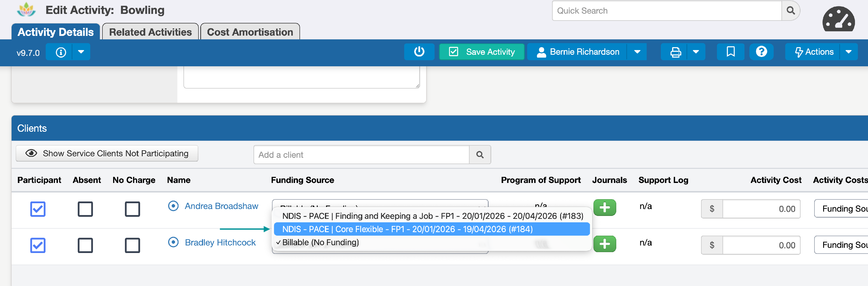This screenshot has width=868, height=286.
Task: Click the Funding Source column header
Action: (303, 180)
